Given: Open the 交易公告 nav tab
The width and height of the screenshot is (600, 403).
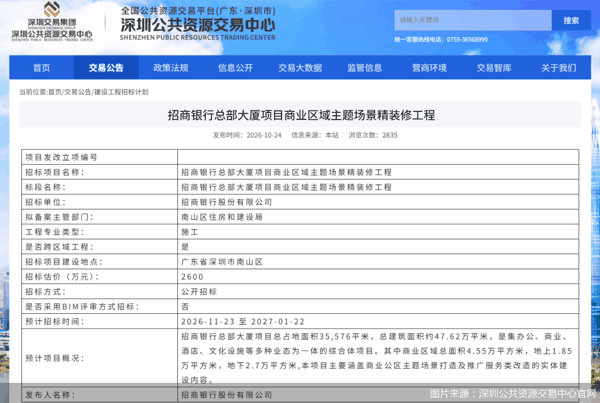Looking at the screenshot, I should [x=106, y=68].
